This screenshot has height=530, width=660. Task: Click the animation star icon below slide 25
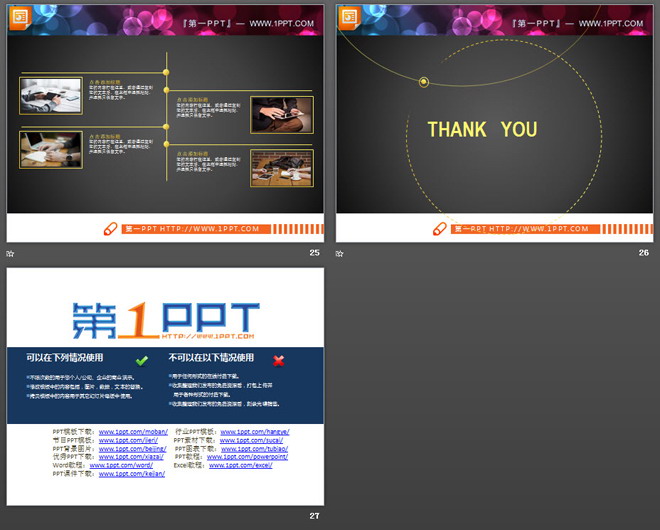point(10,254)
